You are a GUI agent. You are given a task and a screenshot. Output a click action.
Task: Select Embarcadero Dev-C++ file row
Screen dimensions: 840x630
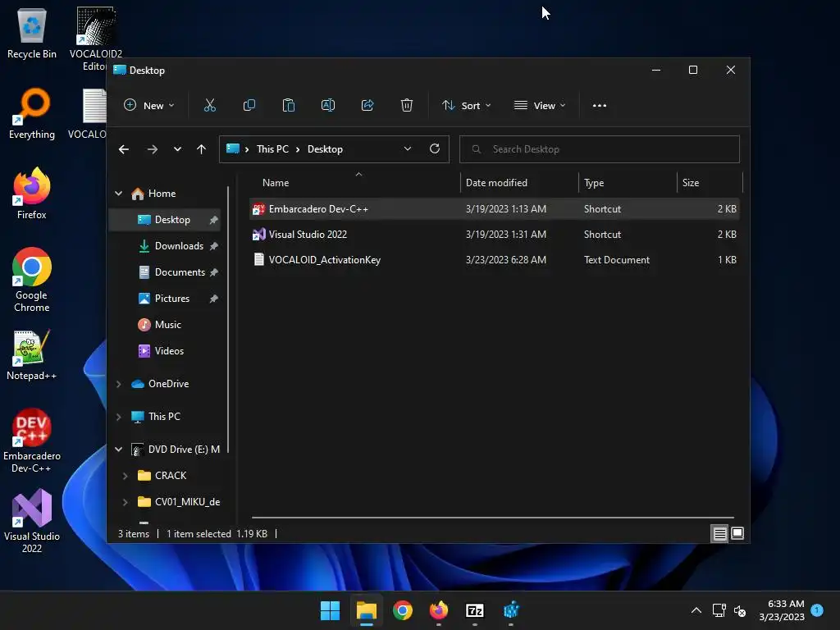point(494,209)
